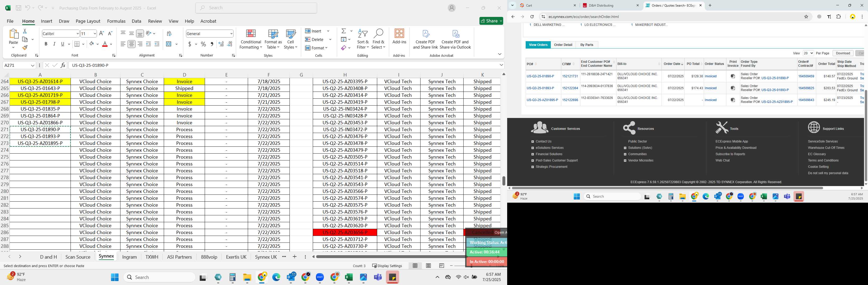Switch to Page Break Preview in the status bar
Screen dimensions: 868x285
tap(441, 265)
